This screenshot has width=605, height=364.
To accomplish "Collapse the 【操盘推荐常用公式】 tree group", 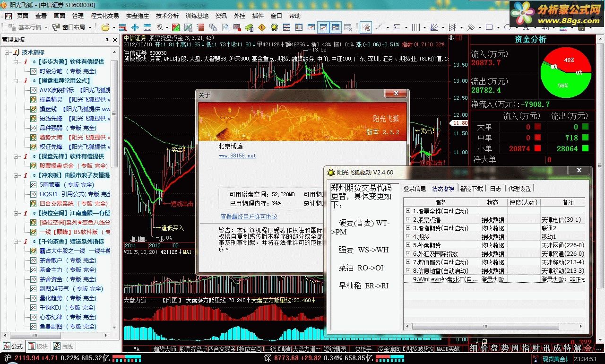I will point(16,81).
